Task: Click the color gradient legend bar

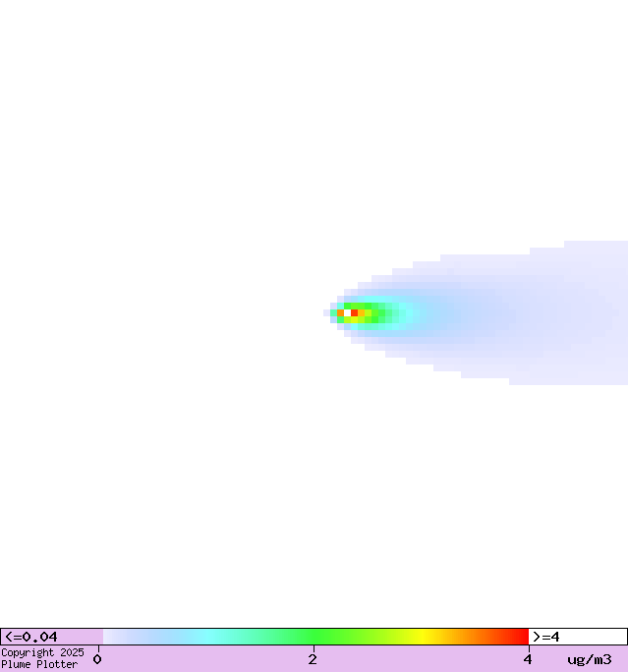Action: point(315,637)
